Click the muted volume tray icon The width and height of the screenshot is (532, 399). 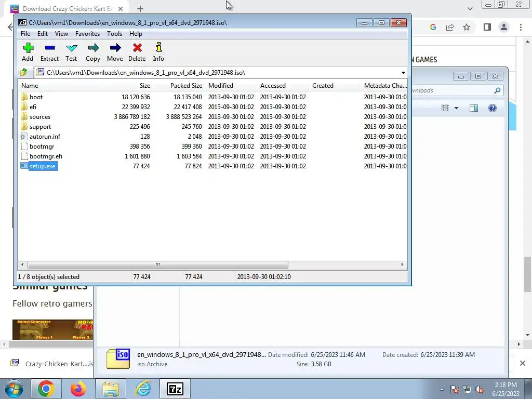click(x=480, y=390)
